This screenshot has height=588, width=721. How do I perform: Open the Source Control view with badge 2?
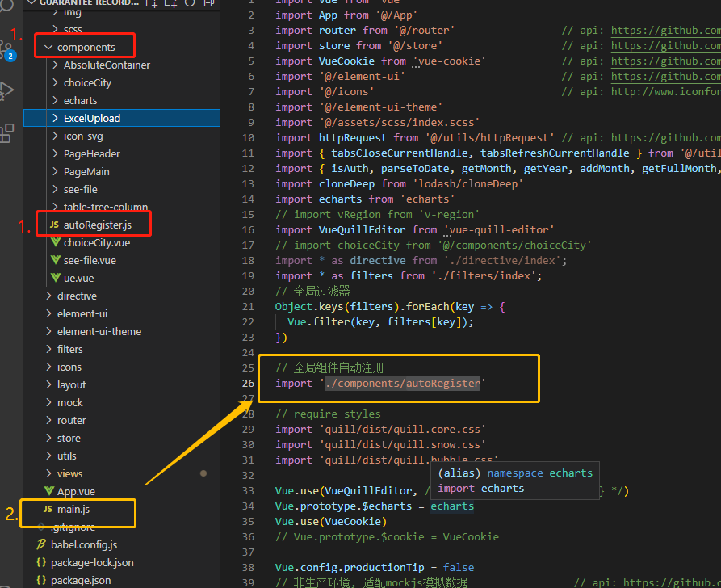(6, 50)
